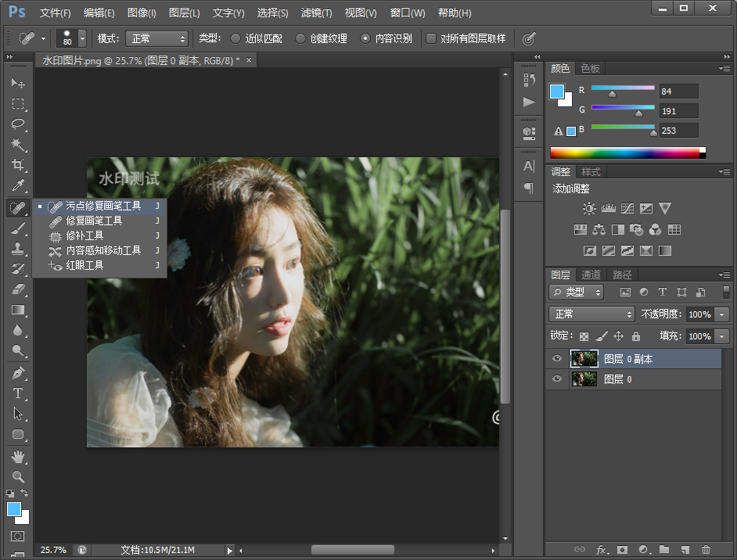The width and height of the screenshot is (737, 560).
Task: Select the 近似匹配 radio option
Action: point(235,38)
